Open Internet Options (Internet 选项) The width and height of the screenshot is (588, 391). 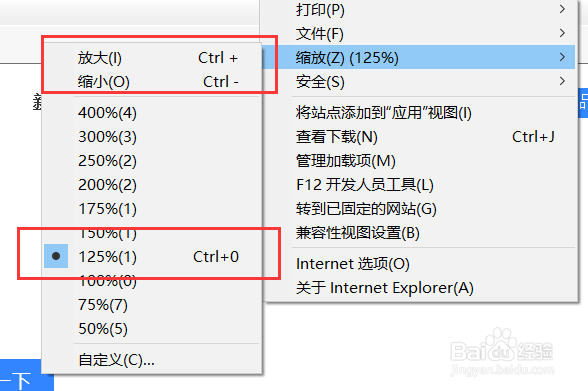point(420,264)
